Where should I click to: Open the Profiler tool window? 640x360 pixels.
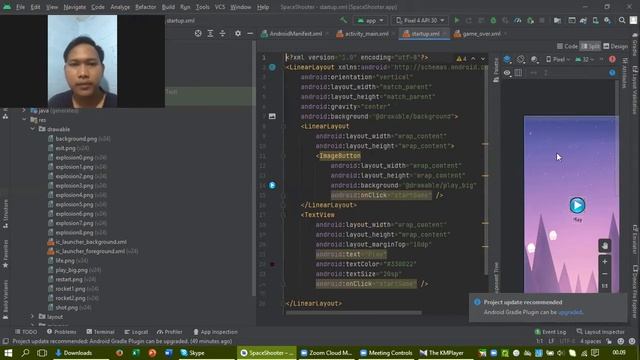pyautogui.click(x=169, y=332)
